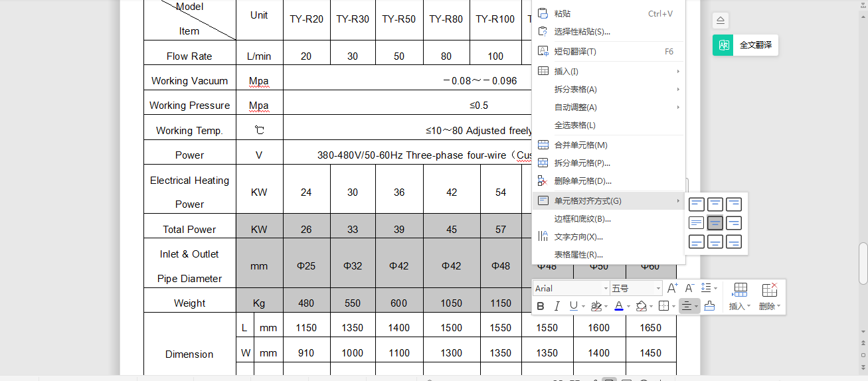Image resolution: width=868 pixels, height=381 pixels.
Task: Click the font color A swatch
Action: click(618, 306)
